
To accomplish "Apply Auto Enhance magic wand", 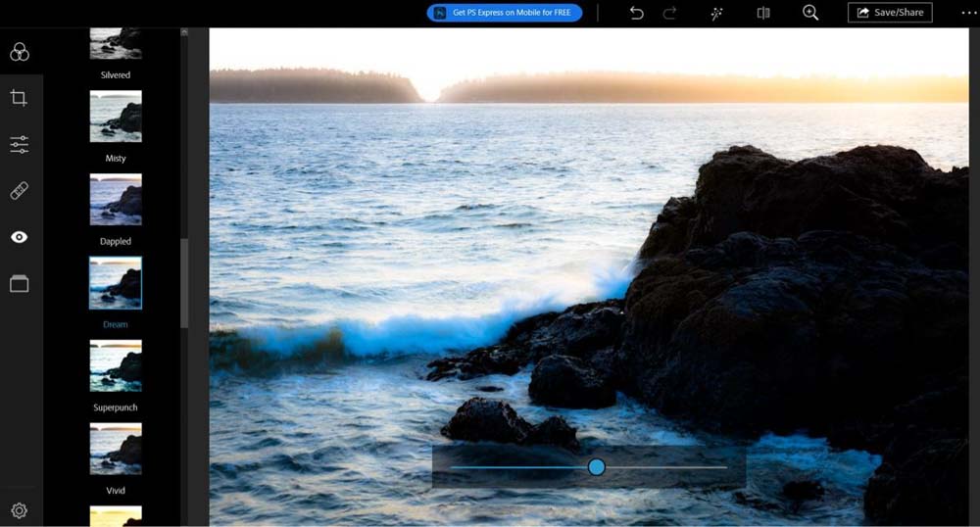I will click(717, 13).
